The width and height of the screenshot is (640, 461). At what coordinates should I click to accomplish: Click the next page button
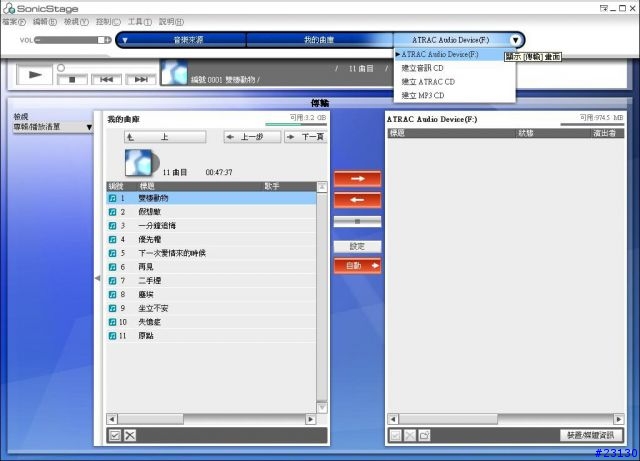click(x=306, y=137)
